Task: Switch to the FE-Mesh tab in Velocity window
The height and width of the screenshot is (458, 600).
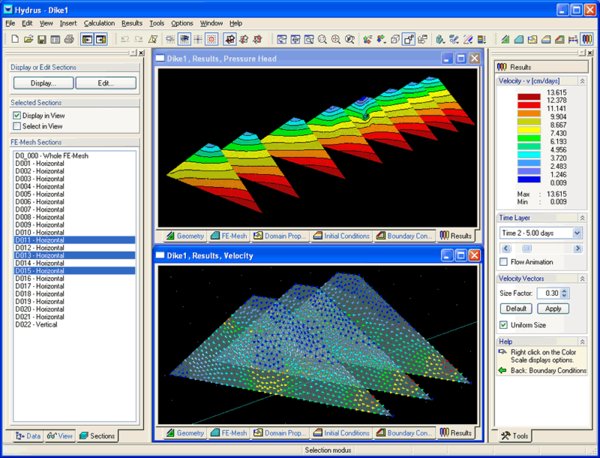Action: tap(229, 433)
